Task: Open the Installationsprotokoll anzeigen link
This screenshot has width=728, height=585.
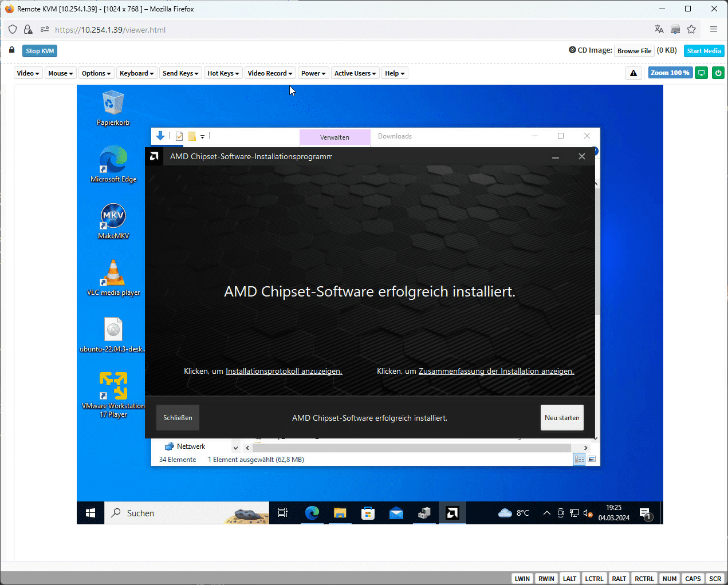Action: pos(284,371)
